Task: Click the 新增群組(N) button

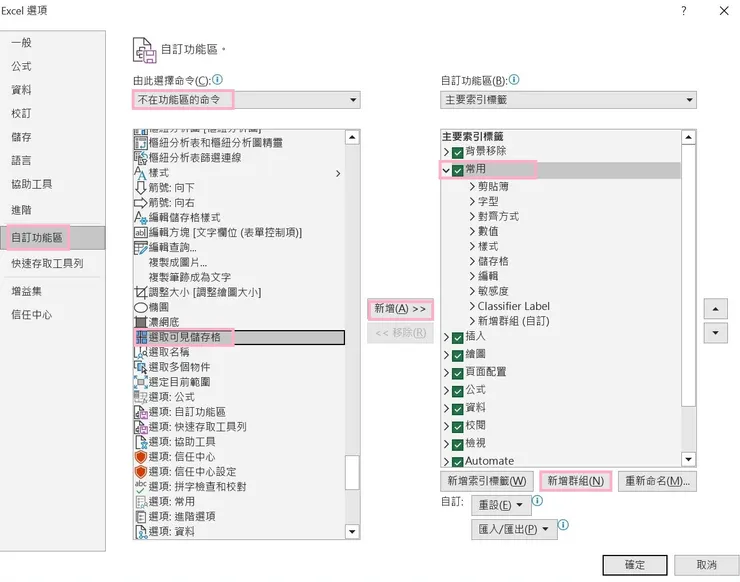Action: pyautogui.click(x=575, y=481)
